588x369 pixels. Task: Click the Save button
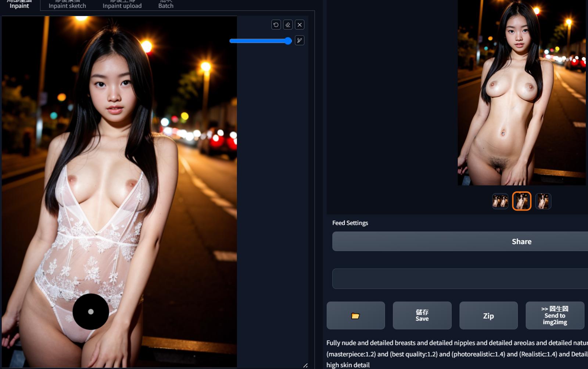tap(422, 315)
